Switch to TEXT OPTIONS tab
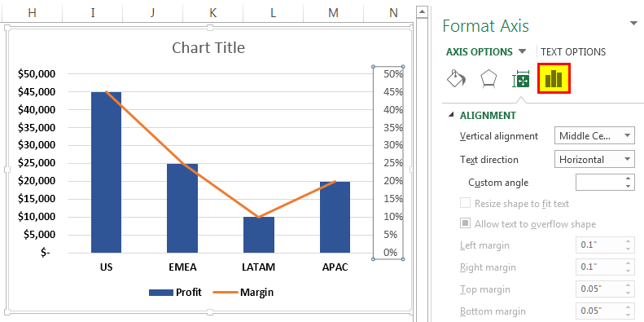Screen dimensions: 644x322 click(573, 52)
